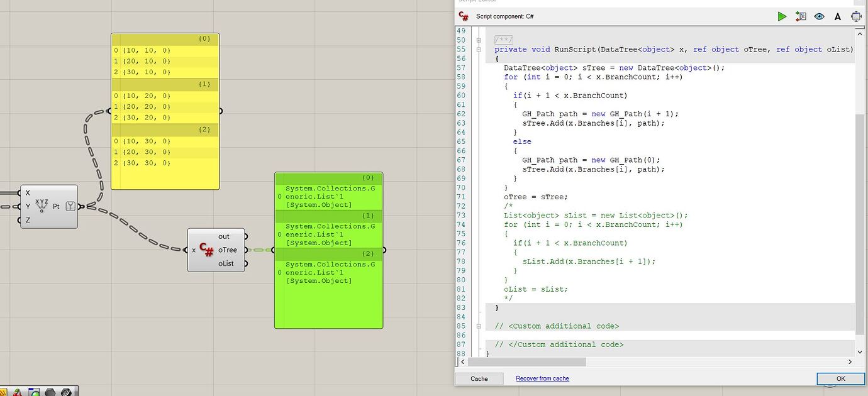This screenshot has width=868, height=396.
Task: Collapse the RunScript method code fold
Action: pyautogui.click(x=479, y=49)
